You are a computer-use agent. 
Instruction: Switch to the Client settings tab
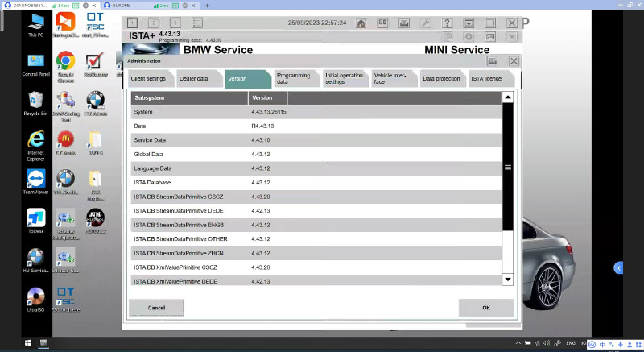[148, 79]
